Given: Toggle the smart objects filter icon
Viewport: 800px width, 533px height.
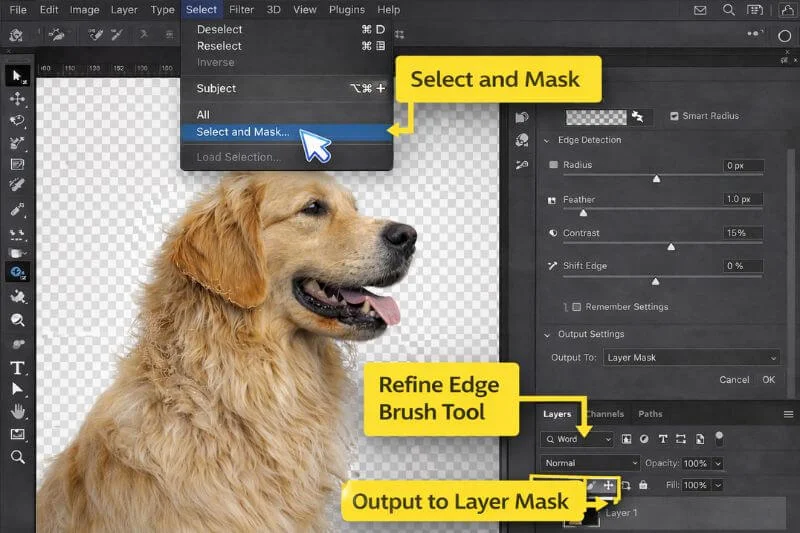Looking at the screenshot, I should pyautogui.click(x=700, y=439).
